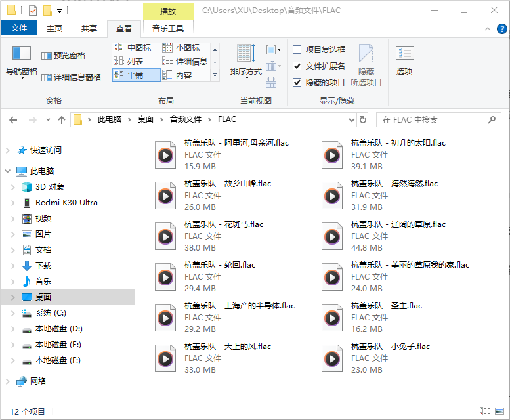This screenshot has height=420, width=510.
Task: Select the tiles (平铺) layout
Action: (x=137, y=75)
